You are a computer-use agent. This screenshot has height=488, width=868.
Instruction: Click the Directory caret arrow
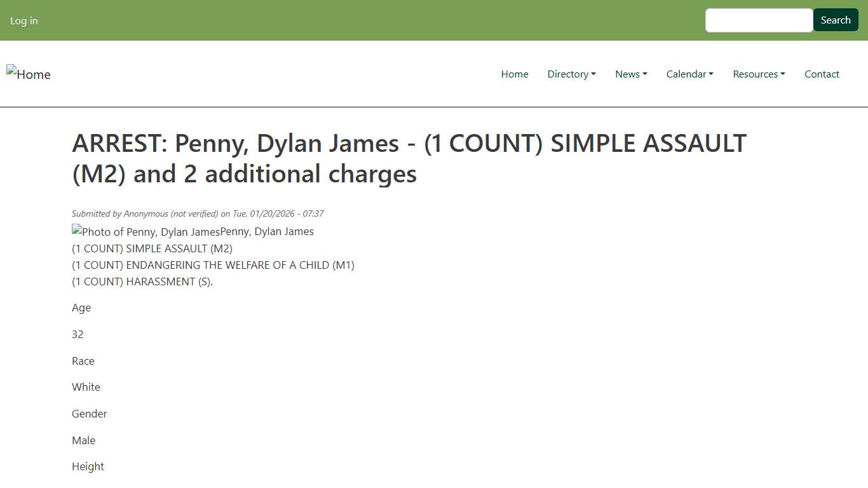coord(593,74)
